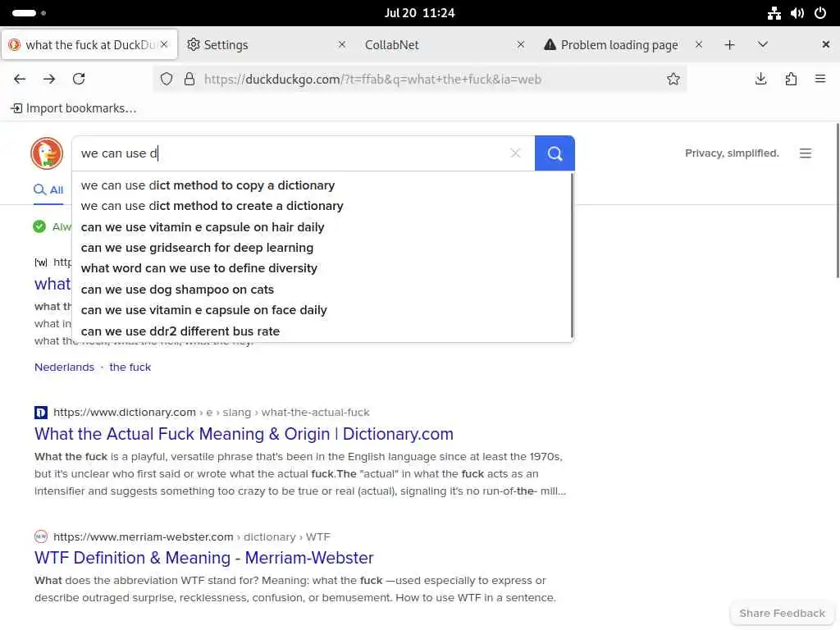The width and height of the screenshot is (840, 630).
Task: Close the Settings tab
Action: pos(342,45)
